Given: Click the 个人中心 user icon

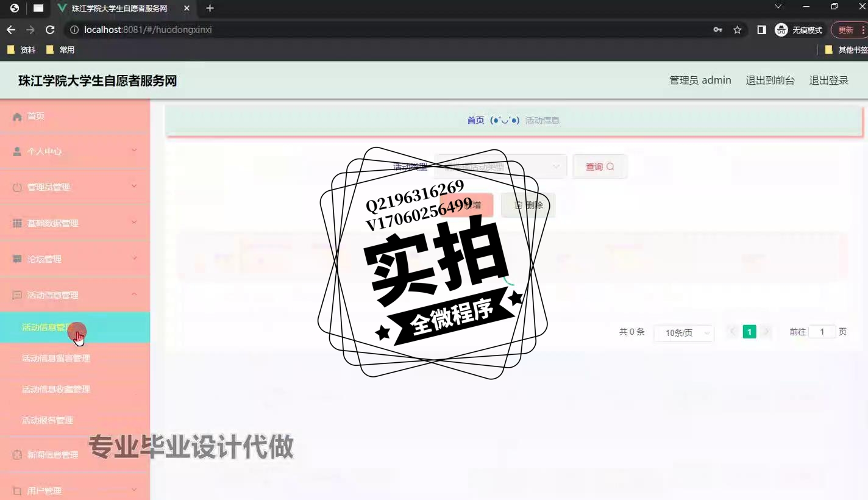Looking at the screenshot, I should [17, 151].
